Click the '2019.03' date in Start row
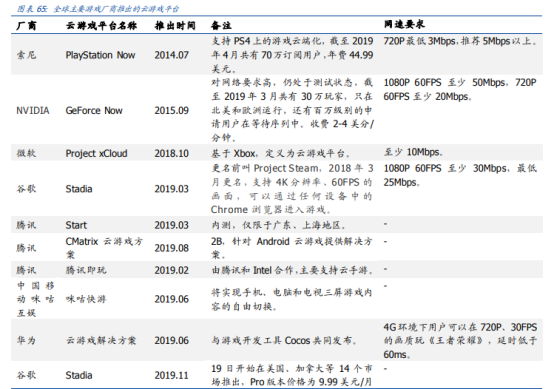Image resolution: width=554 pixels, height=389 pixels. point(171,225)
